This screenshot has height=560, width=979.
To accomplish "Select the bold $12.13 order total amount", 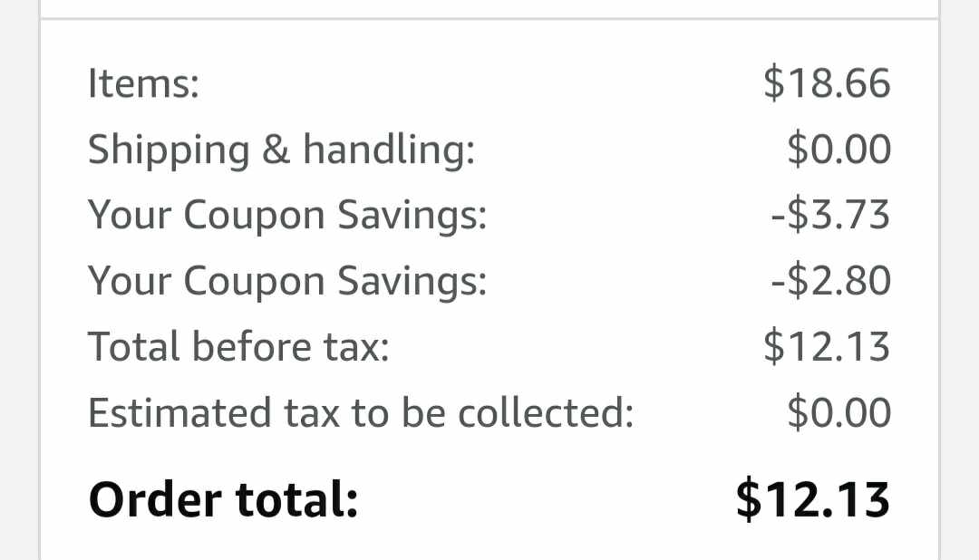I will tap(812, 499).
